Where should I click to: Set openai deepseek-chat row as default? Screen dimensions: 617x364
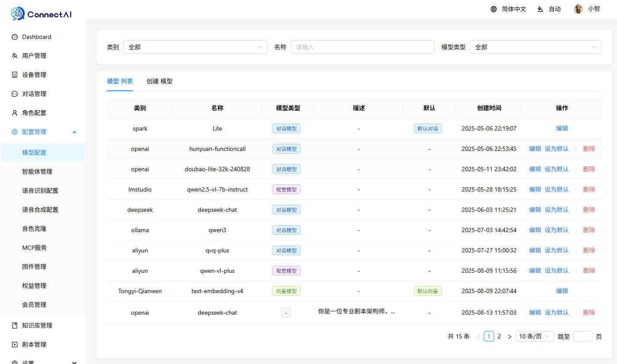click(556, 313)
